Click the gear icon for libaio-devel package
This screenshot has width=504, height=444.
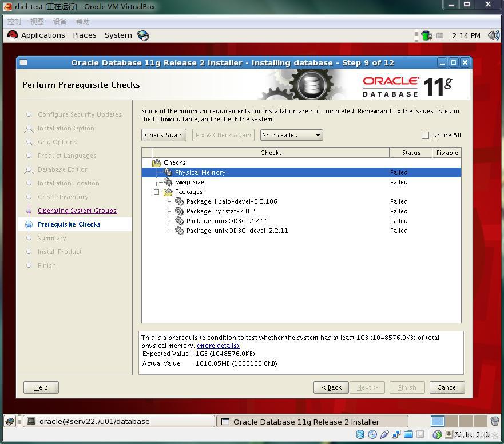[x=180, y=201]
